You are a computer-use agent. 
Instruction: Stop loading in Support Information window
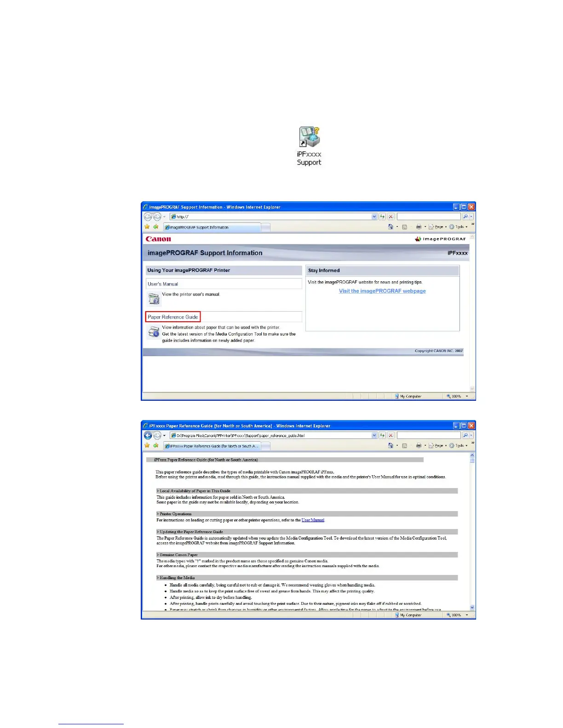pos(391,216)
